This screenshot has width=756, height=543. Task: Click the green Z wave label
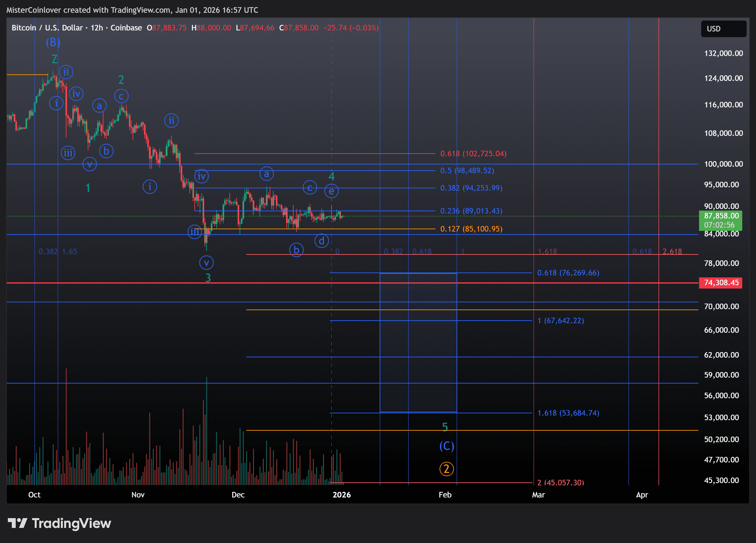pyautogui.click(x=55, y=59)
